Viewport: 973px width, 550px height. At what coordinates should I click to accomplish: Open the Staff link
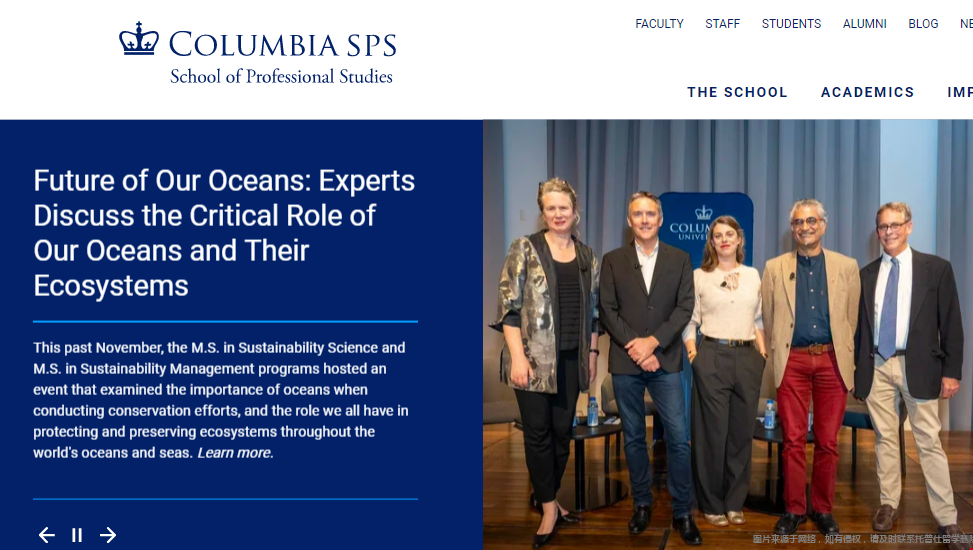(x=722, y=24)
